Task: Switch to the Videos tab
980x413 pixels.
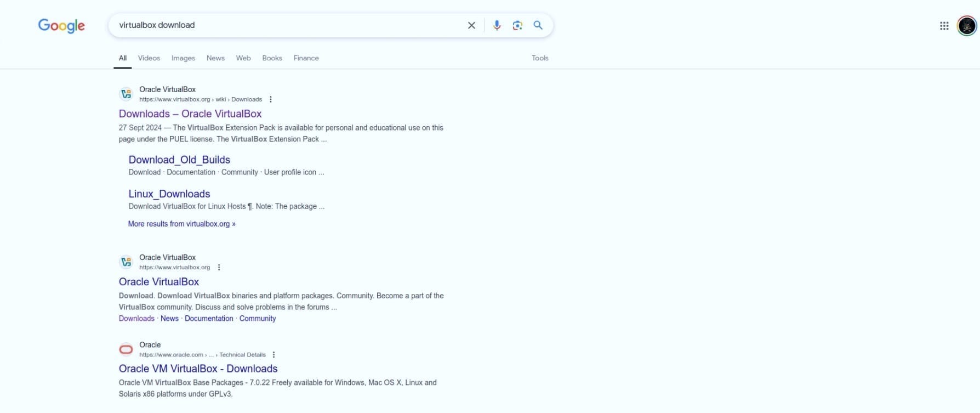Action: coord(149,58)
